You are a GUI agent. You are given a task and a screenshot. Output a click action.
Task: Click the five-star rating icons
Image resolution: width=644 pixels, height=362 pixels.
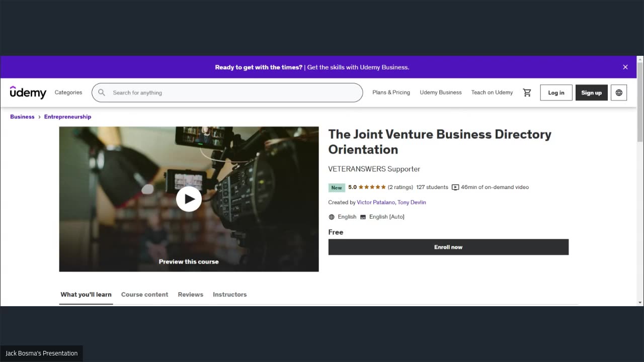coord(372,187)
